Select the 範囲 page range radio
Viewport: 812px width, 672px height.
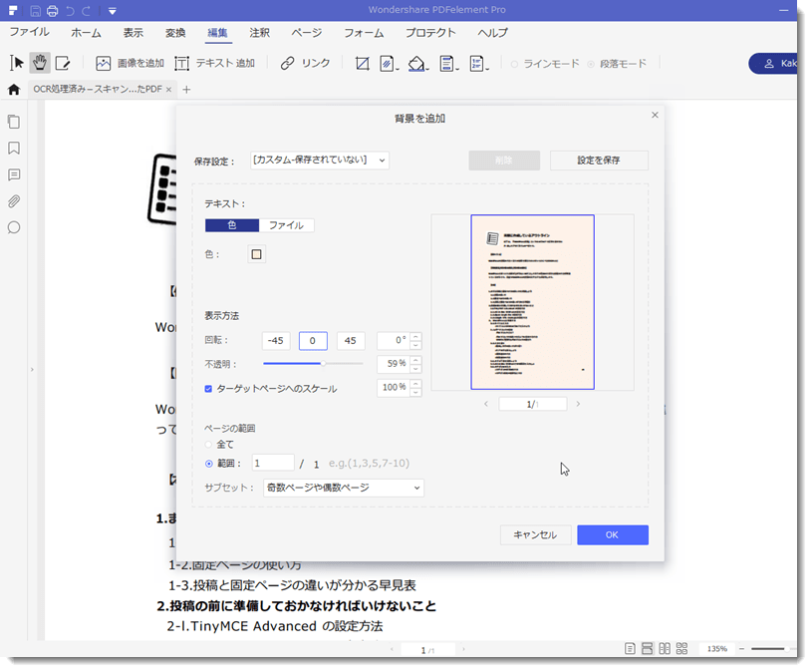click(208, 464)
